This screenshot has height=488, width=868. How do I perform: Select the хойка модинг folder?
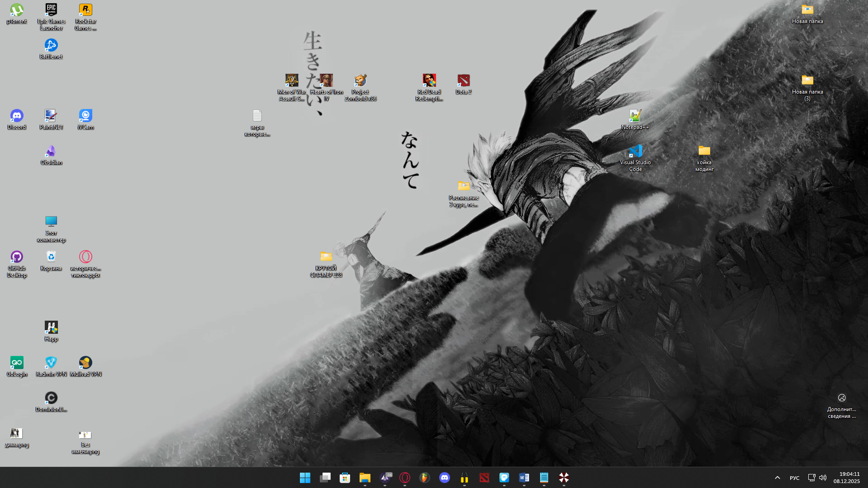tap(704, 159)
